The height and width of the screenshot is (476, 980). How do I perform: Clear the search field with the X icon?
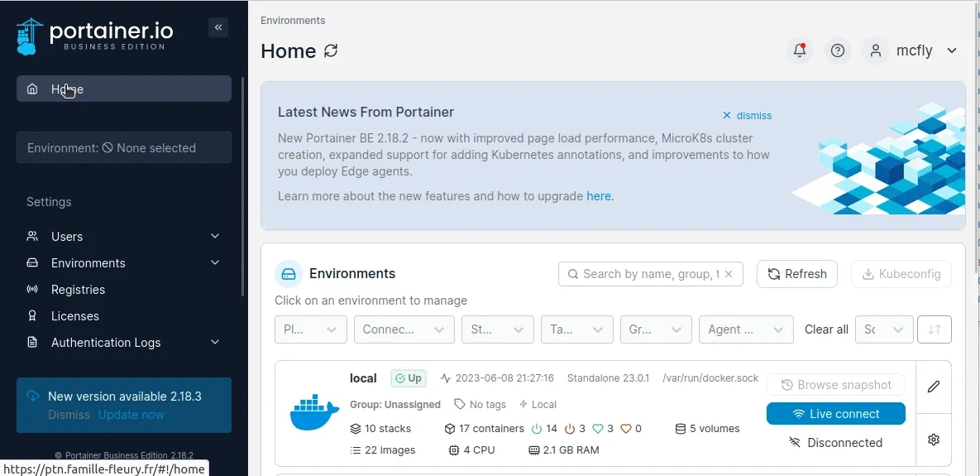tap(729, 274)
